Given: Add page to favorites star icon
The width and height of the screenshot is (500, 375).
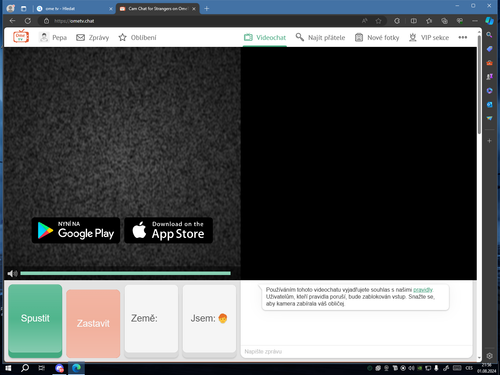Looking at the screenshot, I should tap(378, 21).
